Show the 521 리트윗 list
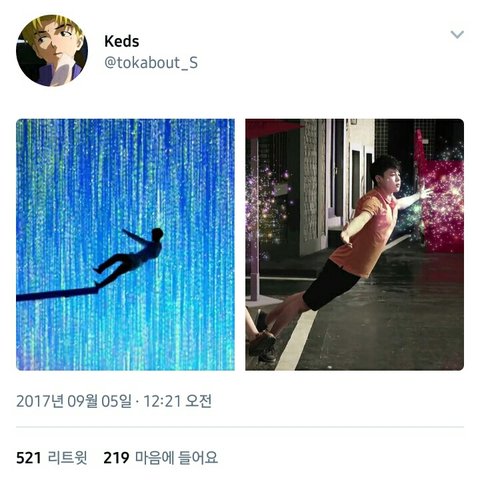Image resolution: width=480 pixels, height=480 pixels. click(x=52, y=458)
